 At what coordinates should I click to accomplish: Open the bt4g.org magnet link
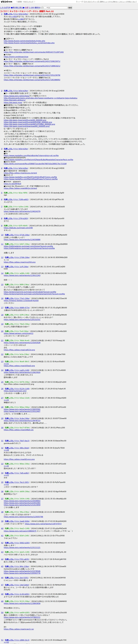tap(35, 164)
